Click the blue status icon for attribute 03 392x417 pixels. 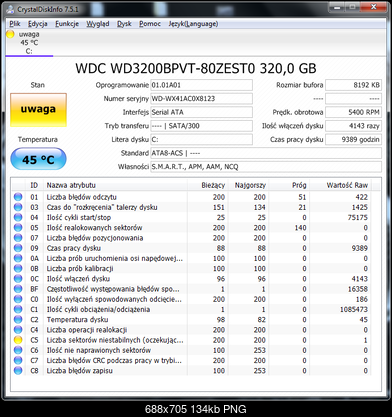click(18, 207)
